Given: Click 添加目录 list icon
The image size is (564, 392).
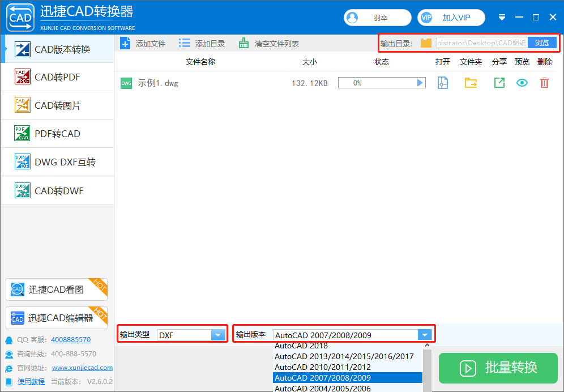Looking at the screenshot, I should click(185, 44).
